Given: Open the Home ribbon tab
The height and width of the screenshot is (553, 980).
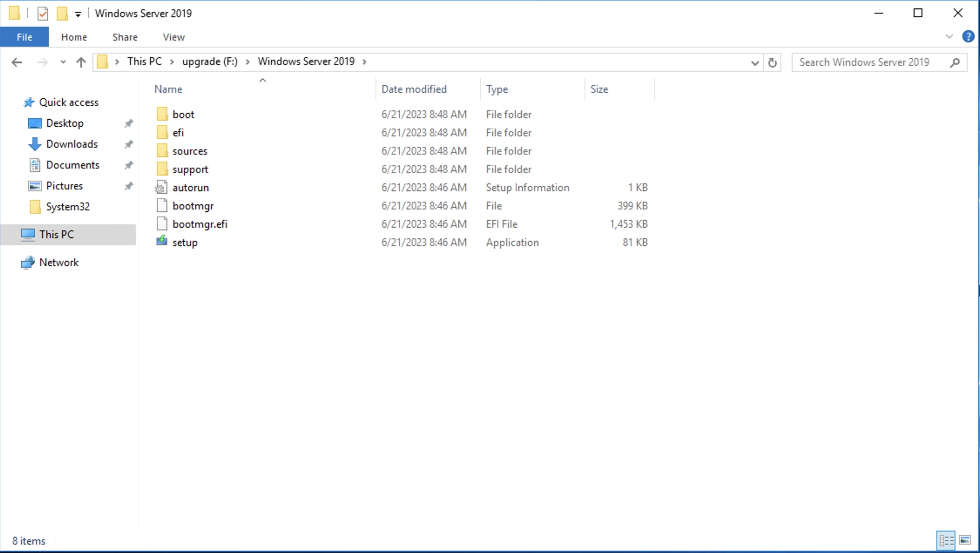Looking at the screenshot, I should coord(74,37).
